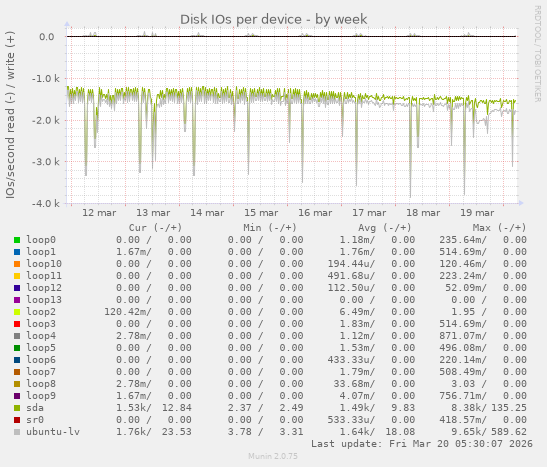Click the ubuntu-lv Max value '9.65k/'
Viewport: 547px width, 467px height.
(x=469, y=431)
